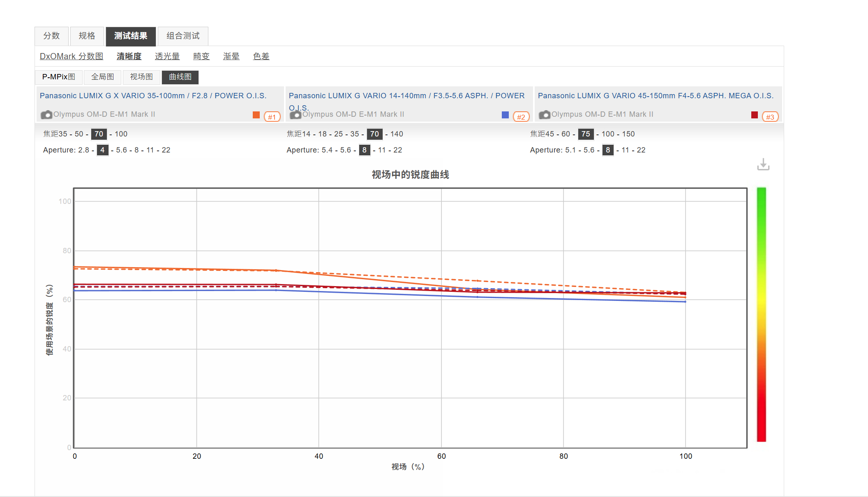Click the orange swatch for lens #1

pos(256,115)
